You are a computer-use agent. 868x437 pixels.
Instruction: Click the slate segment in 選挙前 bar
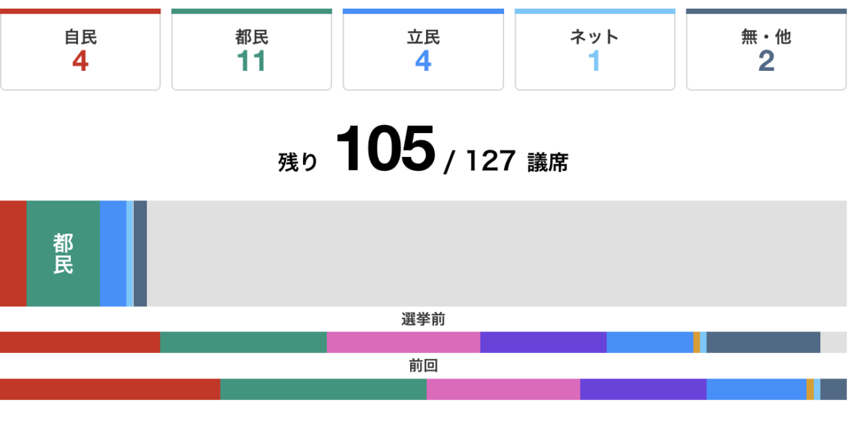(x=763, y=342)
